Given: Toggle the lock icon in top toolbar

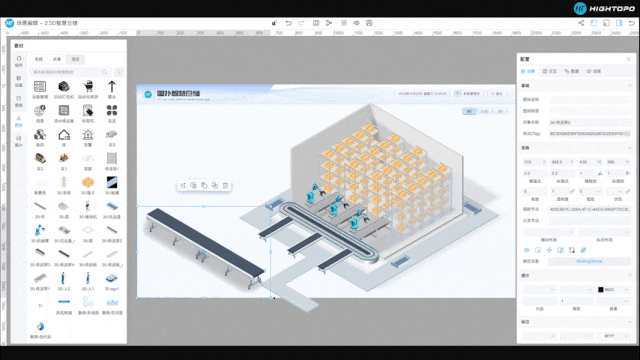Looking at the screenshot, I should coord(274,23).
